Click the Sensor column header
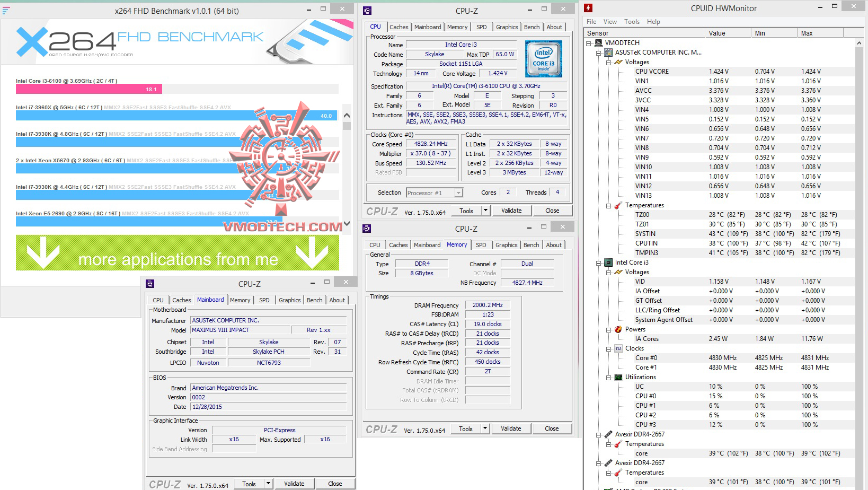The width and height of the screenshot is (868, 490). tap(645, 33)
